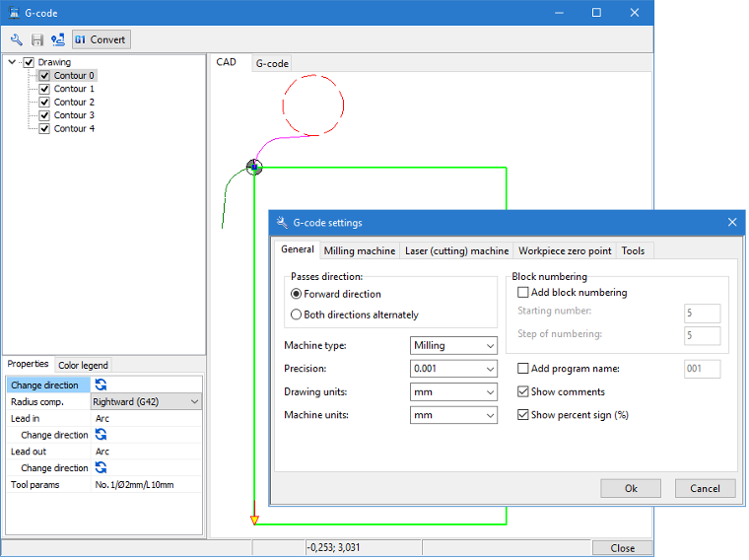The height and width of the screenshot is (560, 749).
Task: Click the Starting number field
Action: pyautogui.click(x=702, y=313)
